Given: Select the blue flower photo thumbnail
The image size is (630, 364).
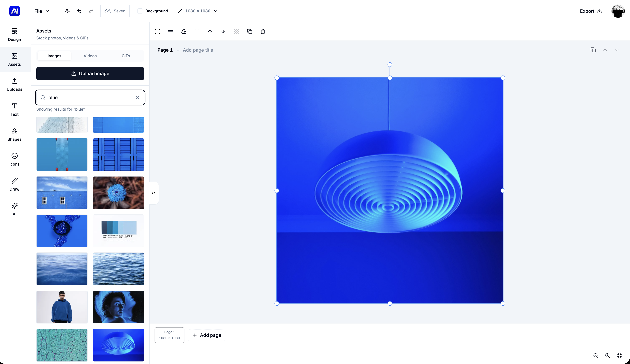Looking at the screenshot, I should coord(118,193).
